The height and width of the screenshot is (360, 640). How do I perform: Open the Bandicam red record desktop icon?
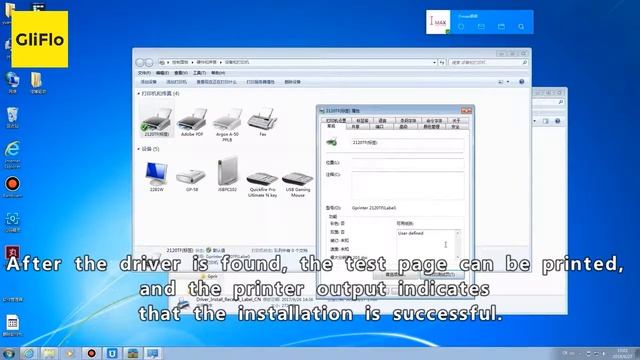pyautogui.click(x=12, y=187)
